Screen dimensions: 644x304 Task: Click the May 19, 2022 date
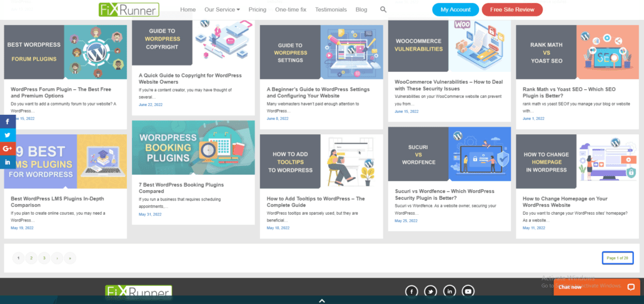pos(22,228)
